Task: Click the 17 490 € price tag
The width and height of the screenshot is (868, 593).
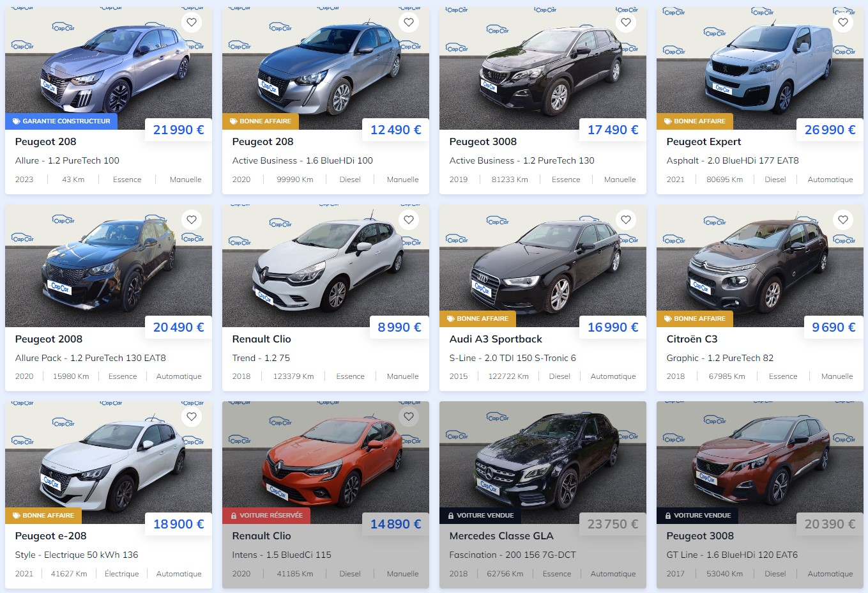Action: click(x=613, y=130)
